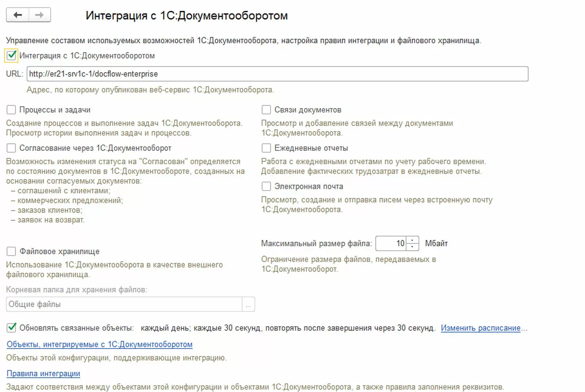
Task: Click the Ограничение размера файлов description
Action: (x=349, y=264)
